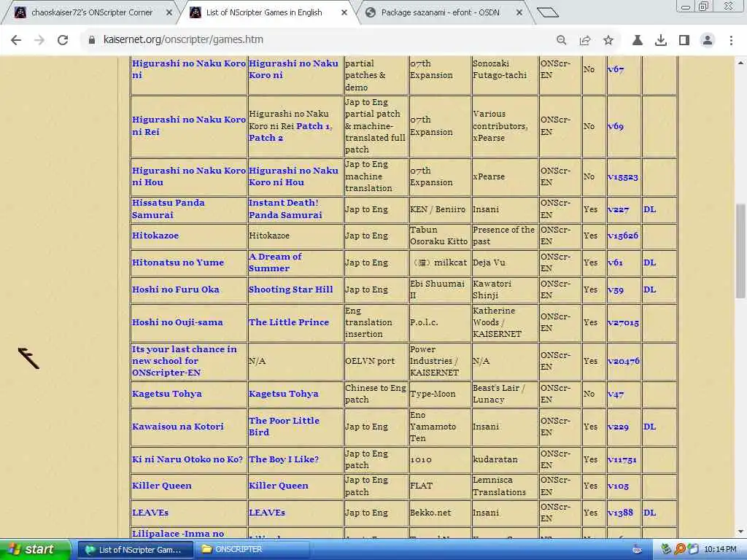This screenshot has width=747, height=560.
Task: Select the List of NScripter Games taskbar item
Action: tap(135, 550)
